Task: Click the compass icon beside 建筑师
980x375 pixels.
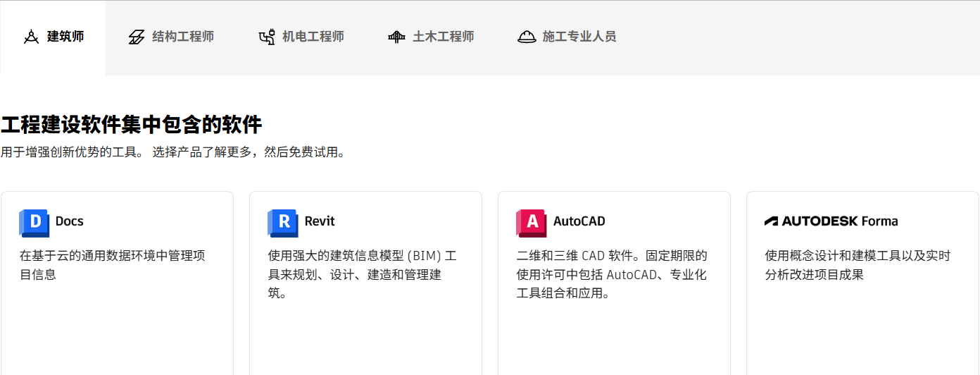Action: click(x=31, y=37)
